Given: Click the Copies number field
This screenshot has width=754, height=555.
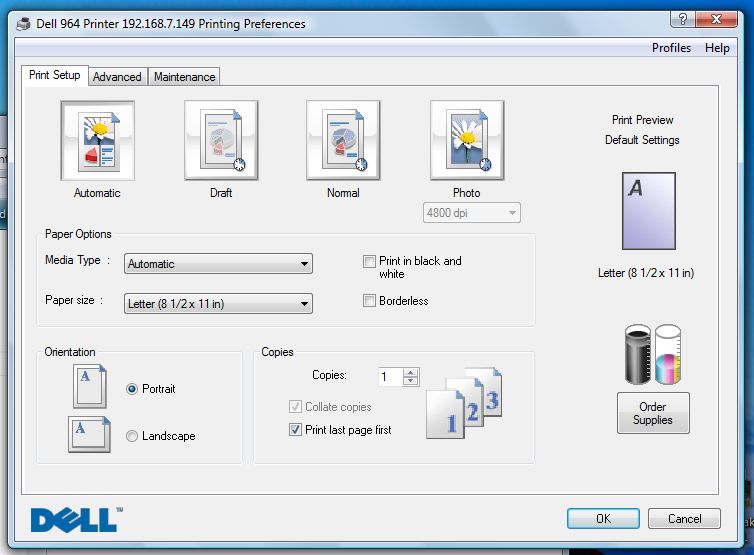Looking at the screenshot, I should point(390,377).
